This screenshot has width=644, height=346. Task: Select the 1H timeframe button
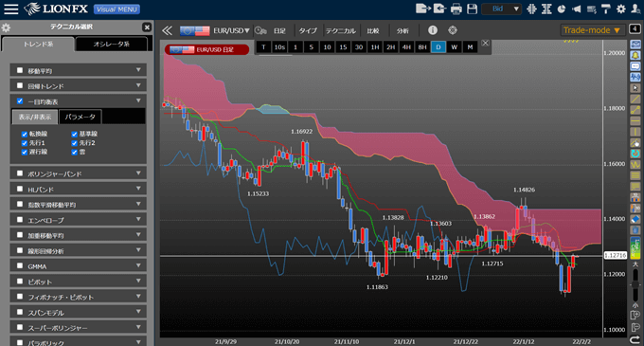coord(375,47)
